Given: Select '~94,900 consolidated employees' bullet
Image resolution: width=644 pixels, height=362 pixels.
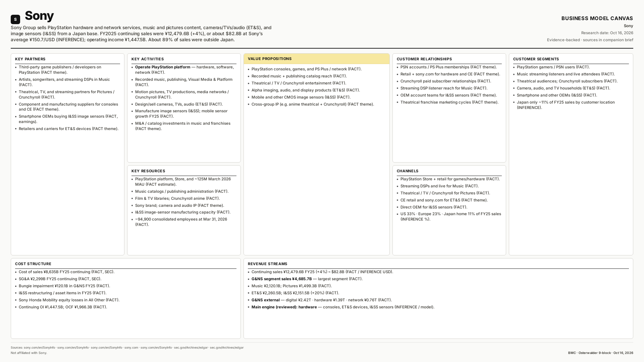Looking at the screenshot, I should [x=181, y=222].
